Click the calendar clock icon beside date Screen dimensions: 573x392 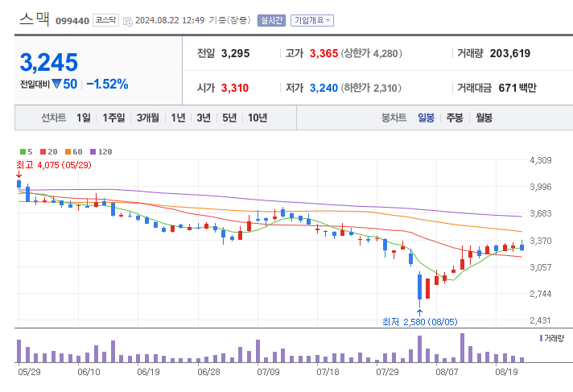click(x=128, y=22)
